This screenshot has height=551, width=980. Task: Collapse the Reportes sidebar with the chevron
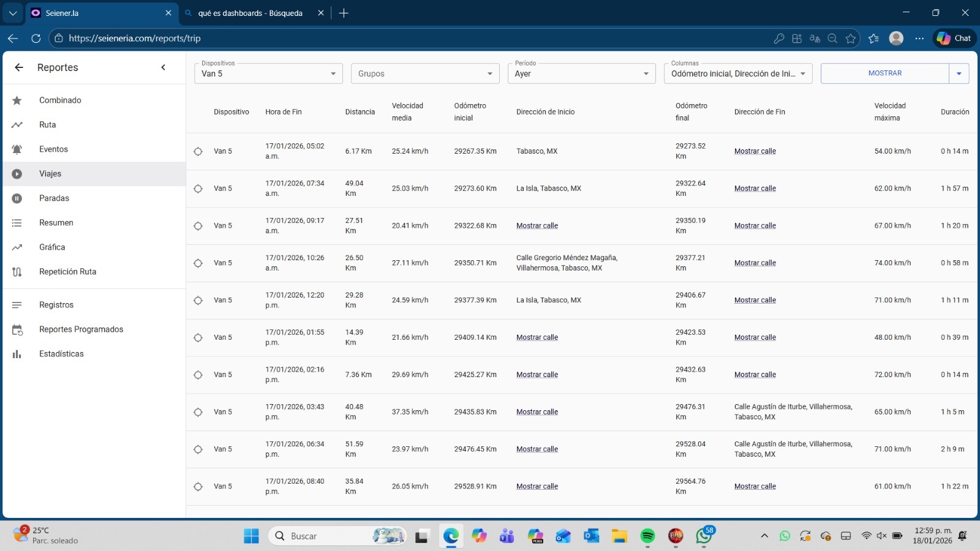coord(163,67)
